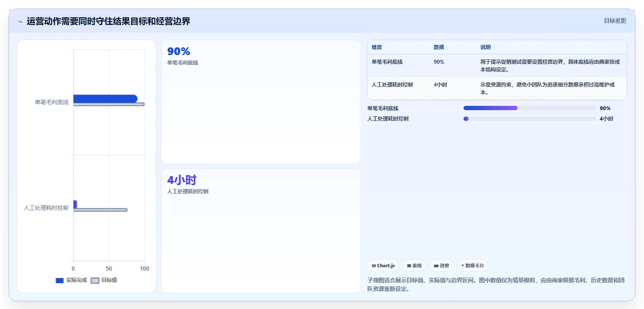
Task: Click the 50 x-axis tick label
Action: pyautogui.click(x=109, y=269)
